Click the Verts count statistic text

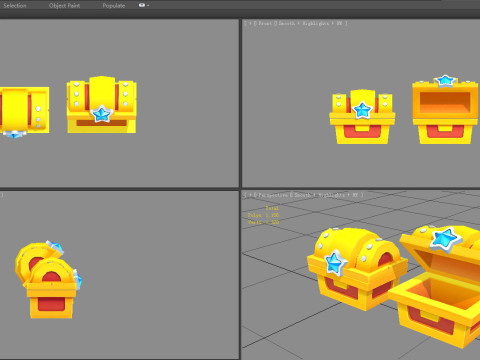[x=263, y=222]
